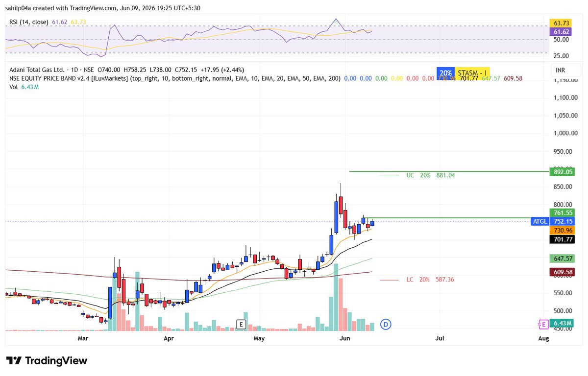Click the blue '20%' price band badge

[x=446, y=72]
